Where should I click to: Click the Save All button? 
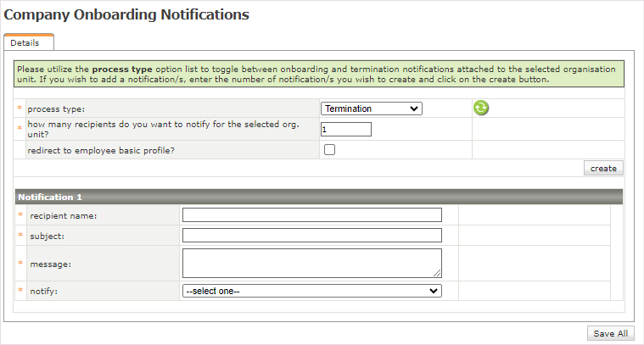point(610,333)
